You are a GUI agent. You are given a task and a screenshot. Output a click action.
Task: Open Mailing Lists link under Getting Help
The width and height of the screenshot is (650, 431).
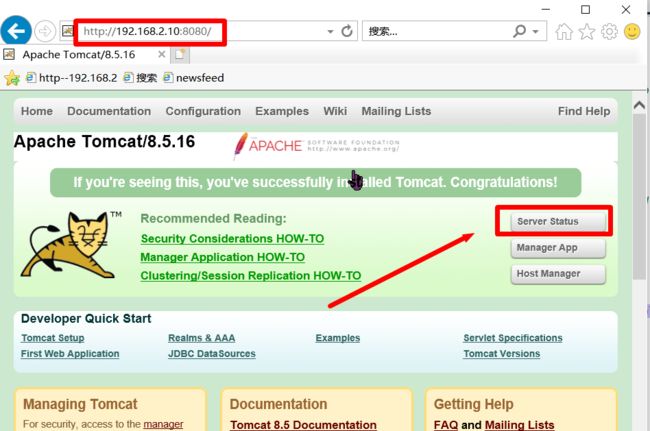coord(519,425)
